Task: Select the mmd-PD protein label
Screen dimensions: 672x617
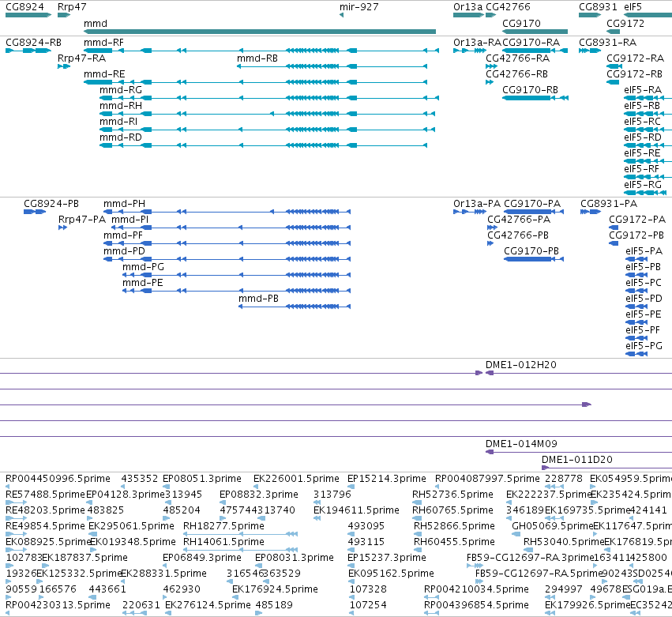Action: click(124, 251)
